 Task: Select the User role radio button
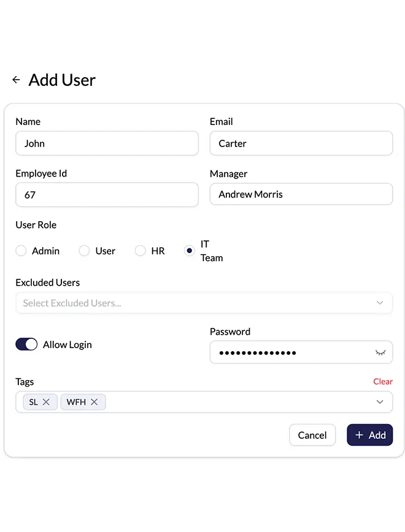85,251
